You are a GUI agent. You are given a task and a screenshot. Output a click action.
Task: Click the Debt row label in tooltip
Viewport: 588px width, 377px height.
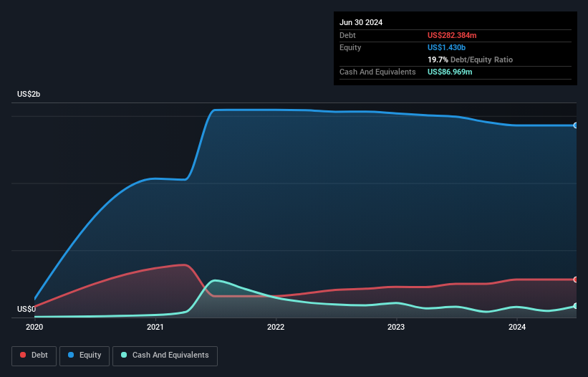[x=347, y=35]
